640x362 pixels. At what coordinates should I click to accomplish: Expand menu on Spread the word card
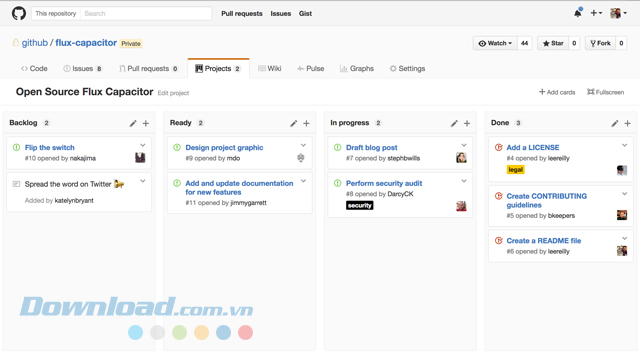pos(143,181)
